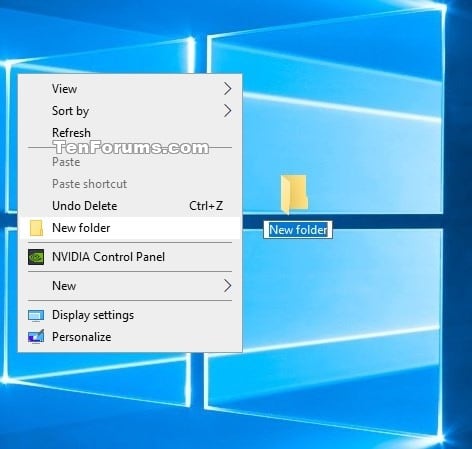Viewport: 472px width, 449px height.
Task: Click the New folder icon on desktop
Action: [294, 194]
